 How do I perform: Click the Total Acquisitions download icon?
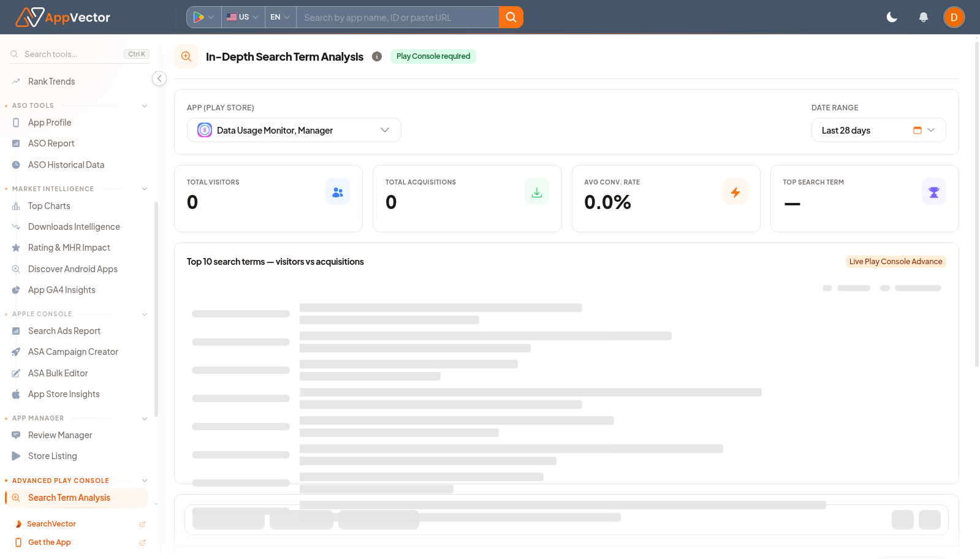click(x=537, y=192)
